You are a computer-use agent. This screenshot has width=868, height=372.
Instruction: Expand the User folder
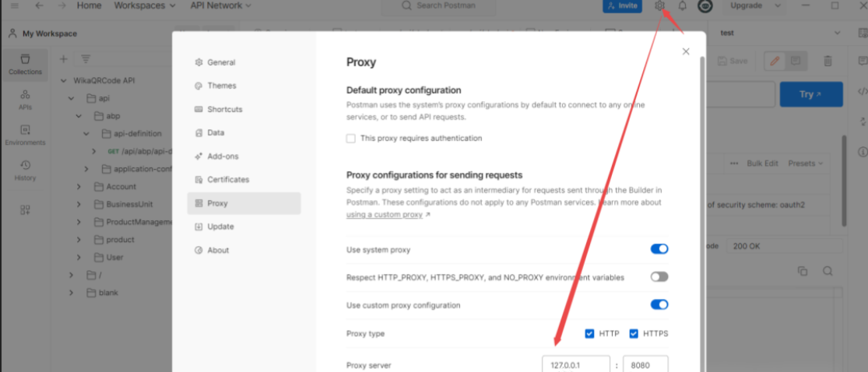pos(79,258)
